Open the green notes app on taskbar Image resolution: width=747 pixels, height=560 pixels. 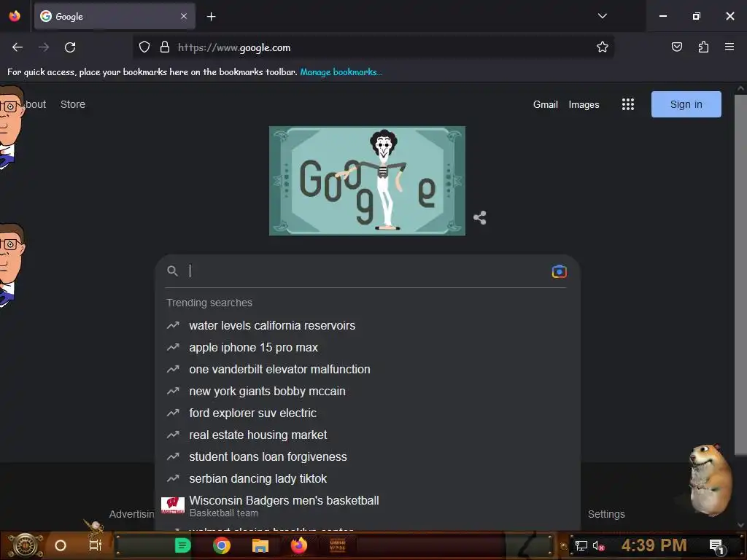tap(182, 545)
